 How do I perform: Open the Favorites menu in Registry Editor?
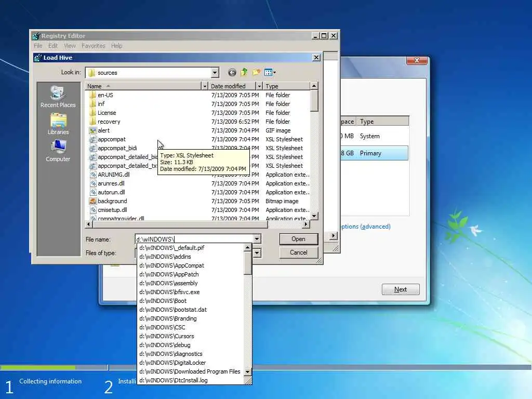pos(94,46)
